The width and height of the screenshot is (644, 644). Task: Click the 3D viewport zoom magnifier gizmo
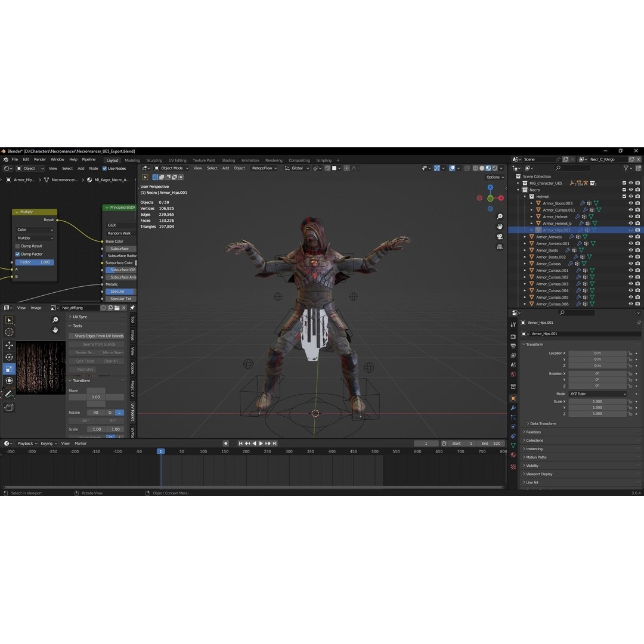[x=500, y=216]
